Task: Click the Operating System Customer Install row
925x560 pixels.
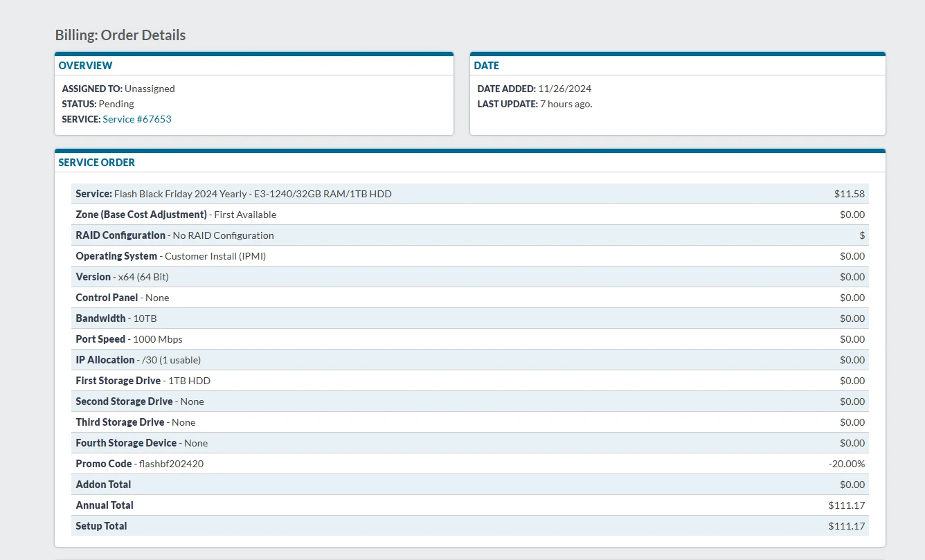Action: click(x=170, y=256)
